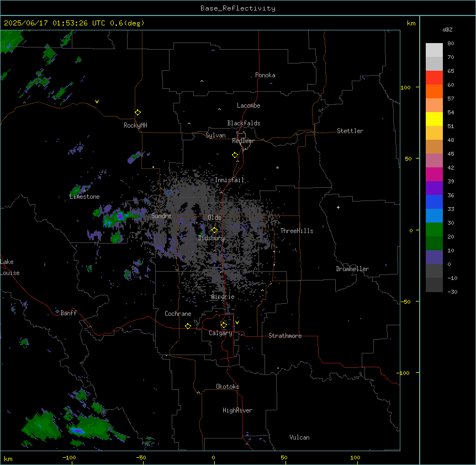
Task: Click the Strathmore label
Action: click(285, 336)
